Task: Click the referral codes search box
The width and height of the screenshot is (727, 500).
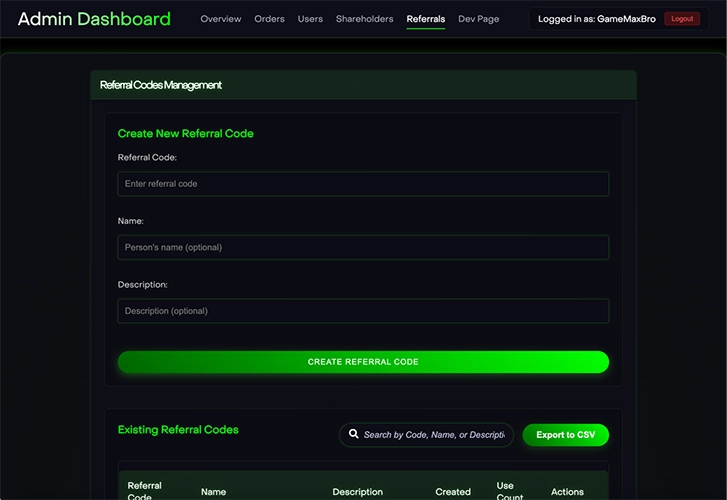Action: point(433,435)
